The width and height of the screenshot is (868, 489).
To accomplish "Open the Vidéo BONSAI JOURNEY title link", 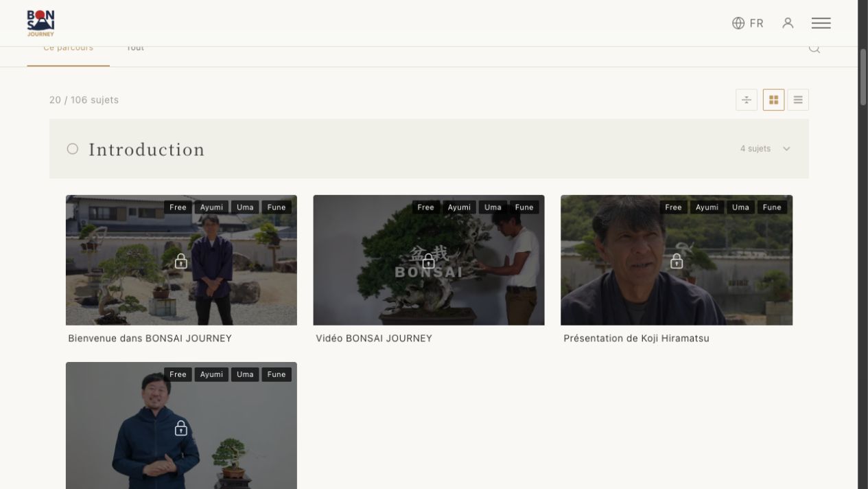I will click(x=374, y=339).
